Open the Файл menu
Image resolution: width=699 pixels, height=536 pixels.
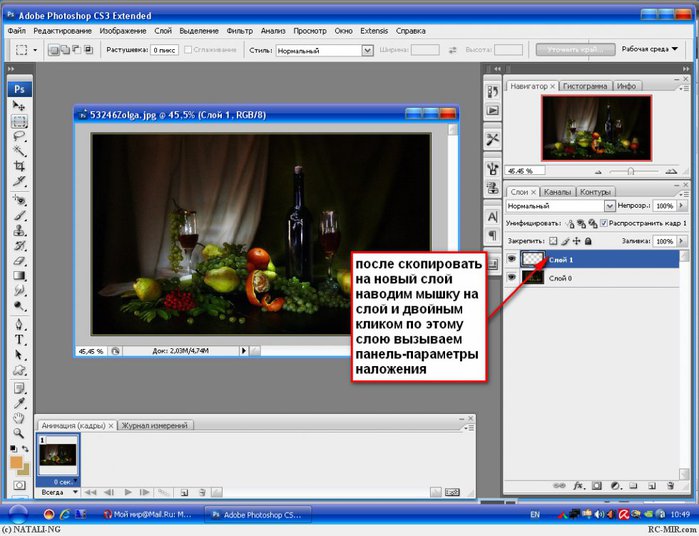click(16, 31)
